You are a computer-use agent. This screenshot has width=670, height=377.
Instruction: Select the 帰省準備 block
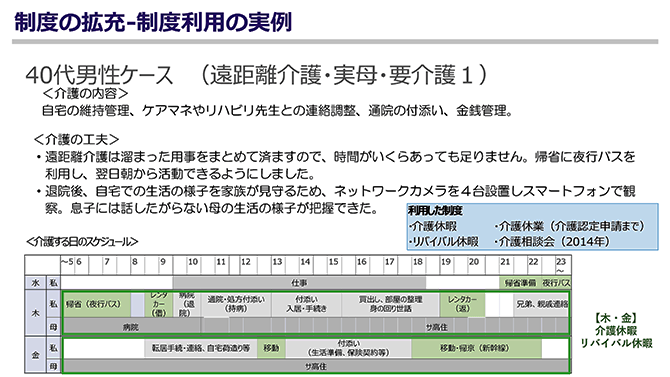(x=520, y=283)
